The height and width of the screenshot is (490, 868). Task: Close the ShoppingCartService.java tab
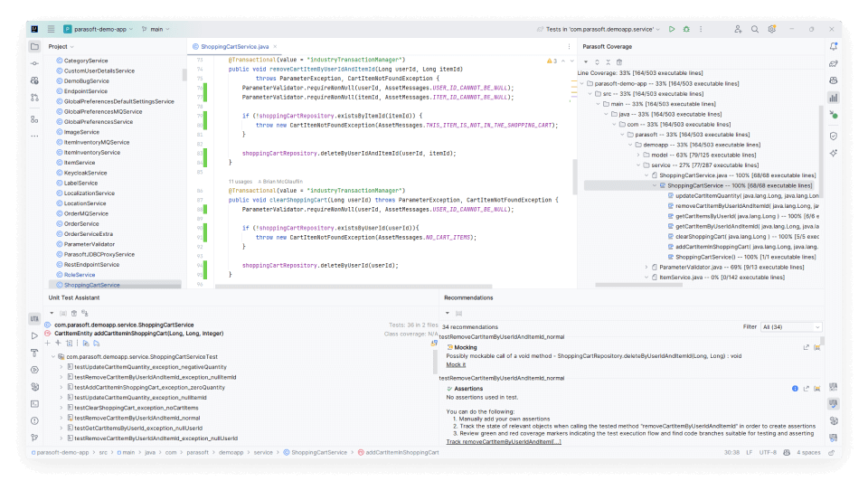tap(275, 46)
